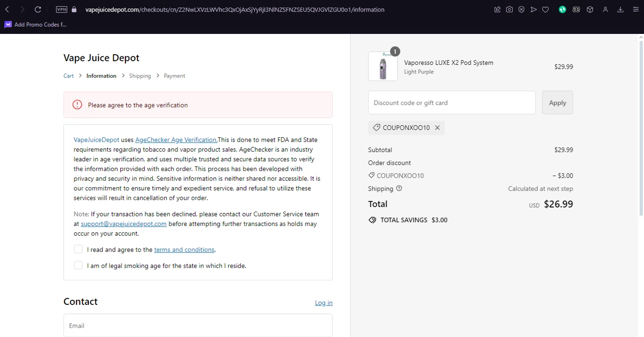
Task: Open the easy setup sliders icon
Action: tap(636, 9)
